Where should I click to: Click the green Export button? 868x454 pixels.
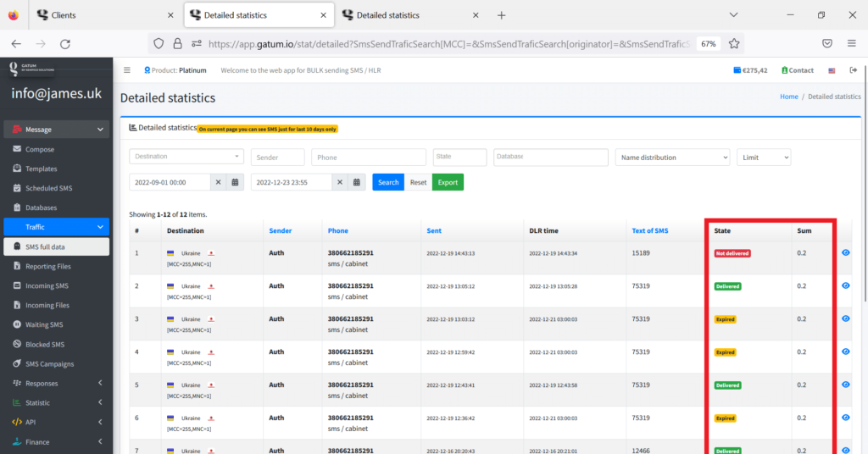[x=448, y=182]
